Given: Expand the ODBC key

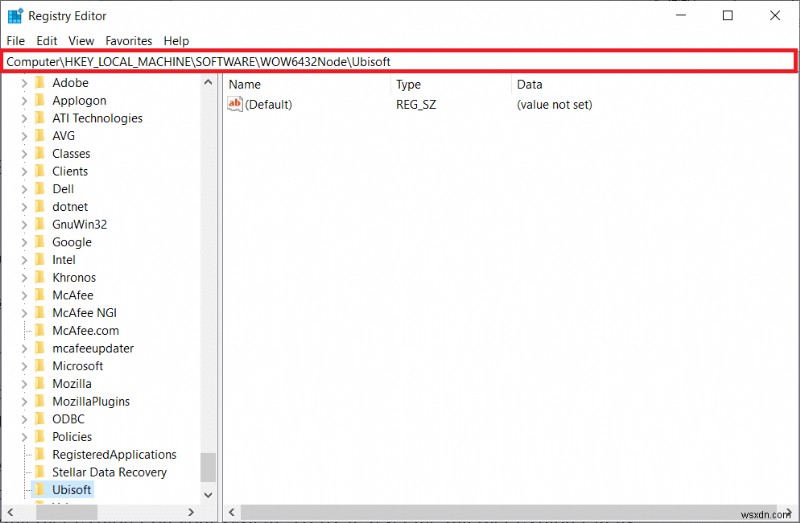Looking at the screenshot, I should [24, 419].
